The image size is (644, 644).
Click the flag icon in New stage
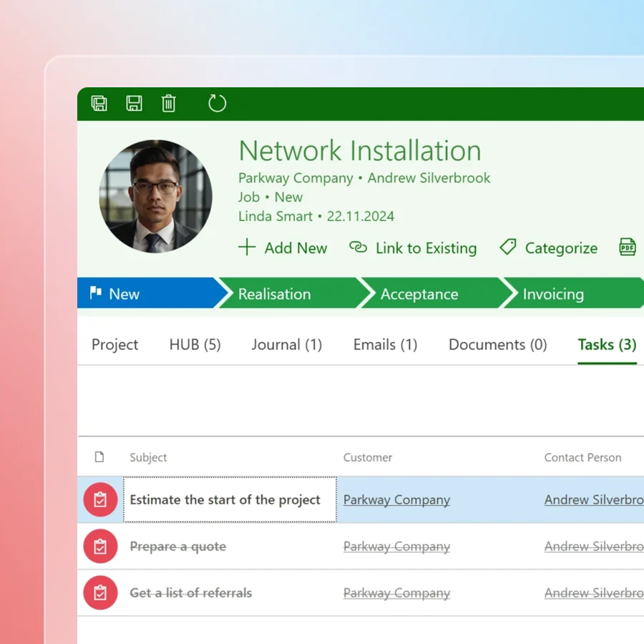click(x=96, y=293)
